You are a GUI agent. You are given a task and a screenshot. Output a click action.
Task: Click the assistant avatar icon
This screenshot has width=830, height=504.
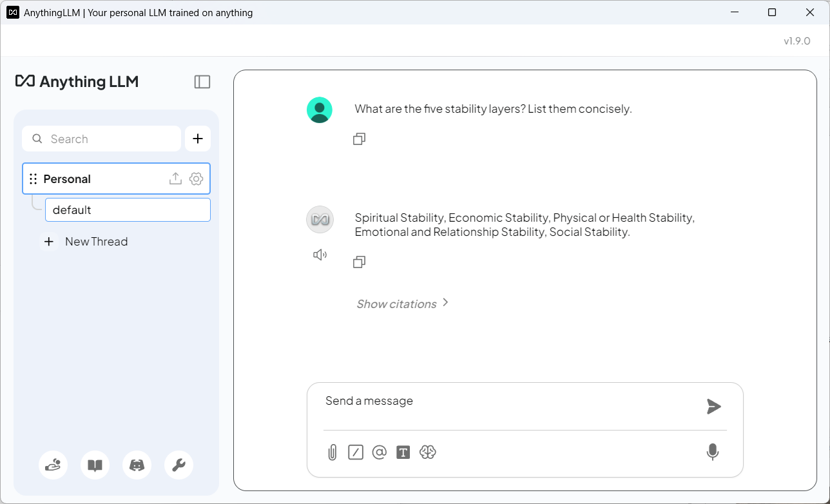click(x=320, y=219)
